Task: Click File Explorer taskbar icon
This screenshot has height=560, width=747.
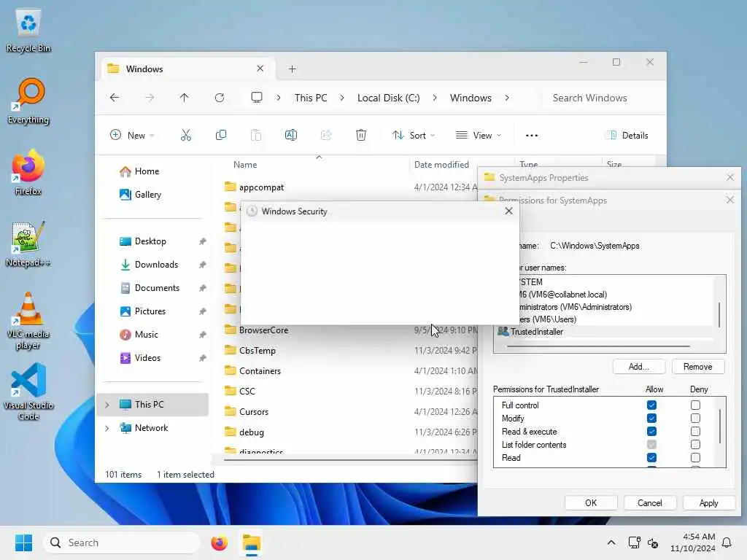Action: [252, 542]
